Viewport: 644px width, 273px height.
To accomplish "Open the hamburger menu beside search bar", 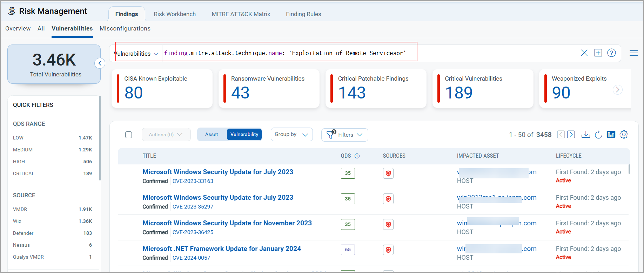I will click(633, 53).
